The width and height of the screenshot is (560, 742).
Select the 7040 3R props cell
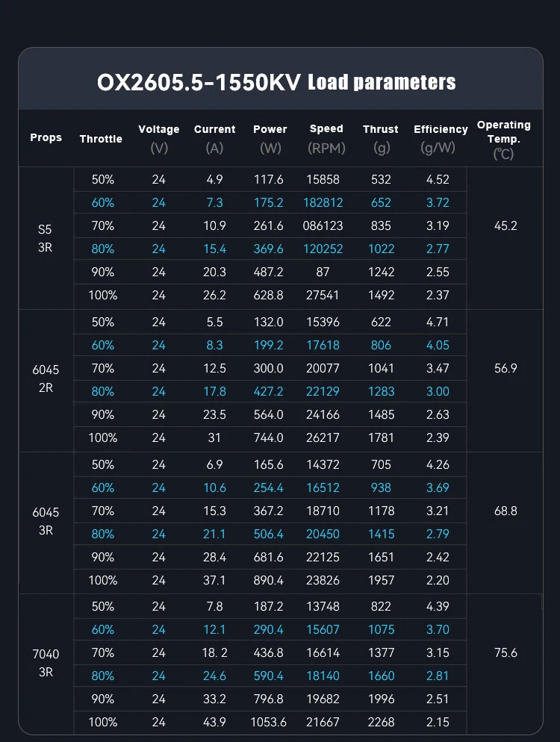click(46, 663)
